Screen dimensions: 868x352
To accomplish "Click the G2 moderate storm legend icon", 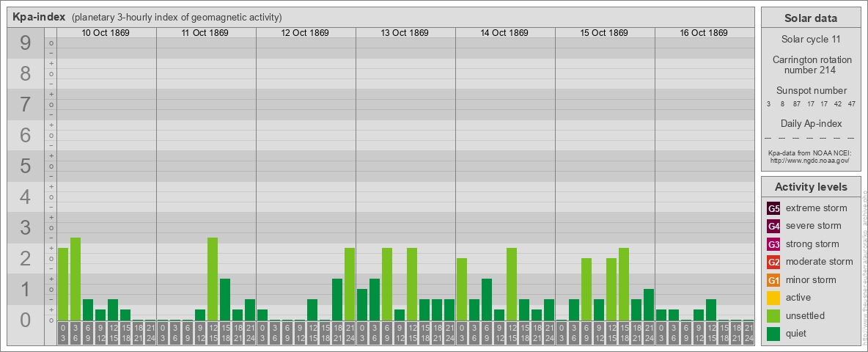I will (x=773, y=262).
